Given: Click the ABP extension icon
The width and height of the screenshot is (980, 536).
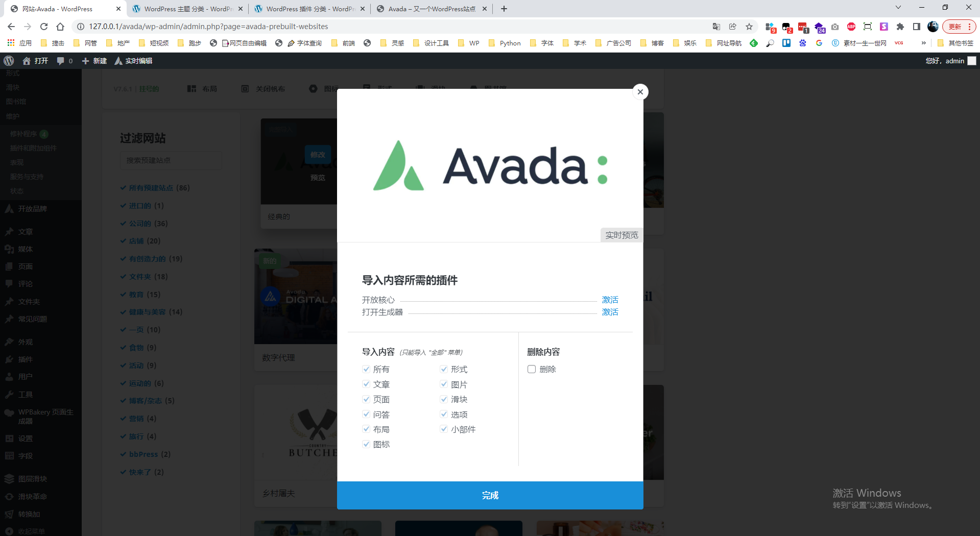Looking at the screenshot, I should (851, 27).
